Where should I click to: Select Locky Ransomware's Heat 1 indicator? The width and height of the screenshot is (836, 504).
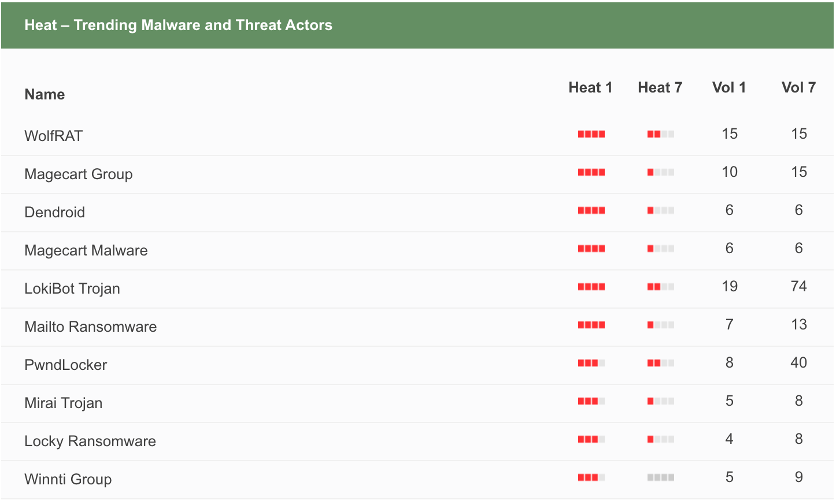591,439
